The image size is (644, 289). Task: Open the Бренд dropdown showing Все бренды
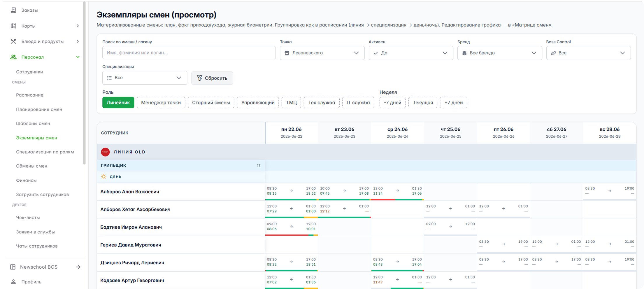pyautogui.click(x=500, y=53)
